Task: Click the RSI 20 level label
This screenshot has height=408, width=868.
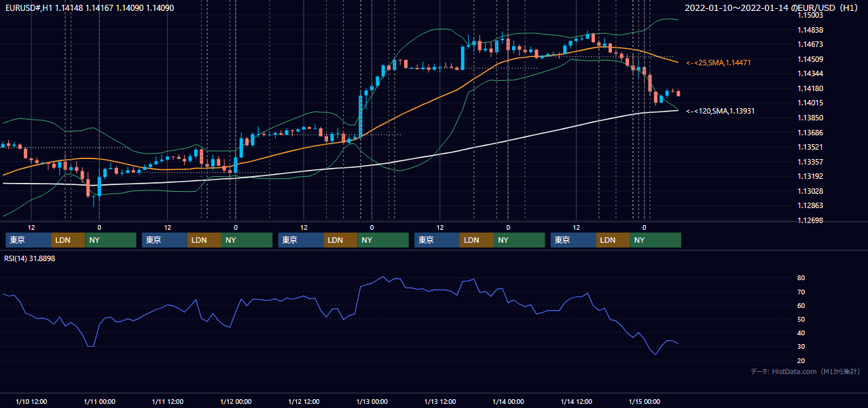Action: click(x=801, y=360)
